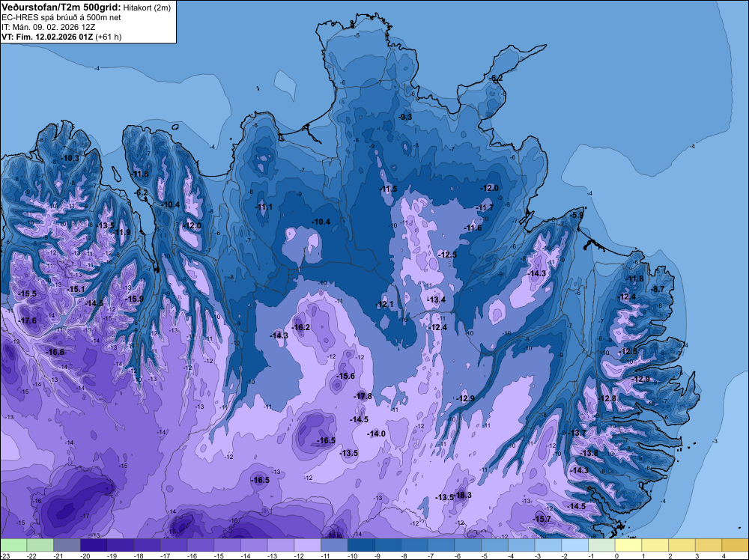The image size is (749, 560).
Task: Click the -12.1 temperature label
Action: [384, 305]
